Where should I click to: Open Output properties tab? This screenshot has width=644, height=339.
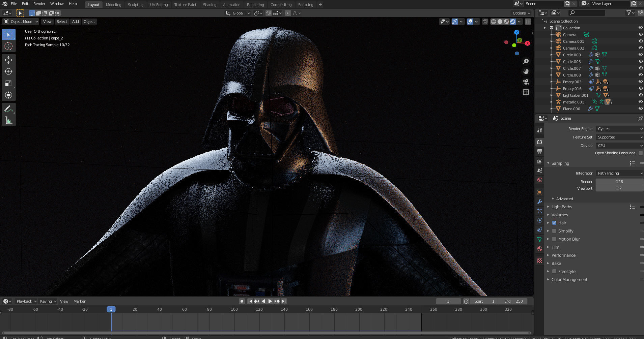[x=540, y=152]
